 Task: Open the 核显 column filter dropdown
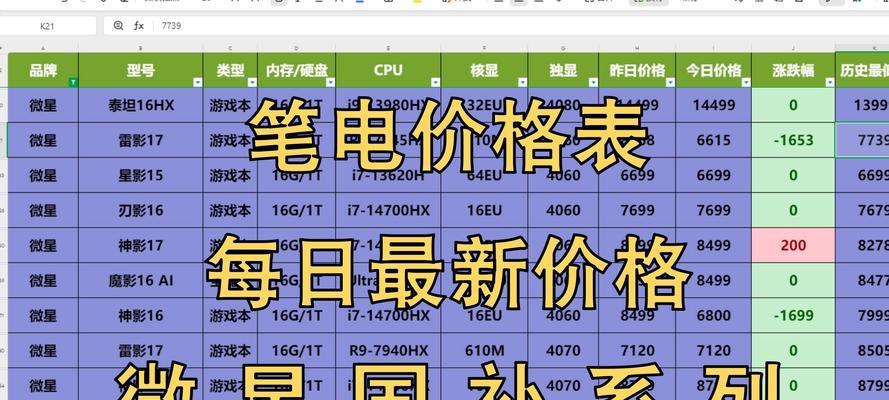tap(522, 83)
